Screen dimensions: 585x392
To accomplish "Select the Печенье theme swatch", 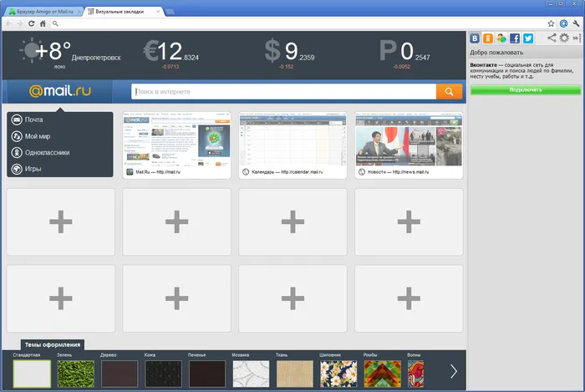I will (x=207, y=374).
